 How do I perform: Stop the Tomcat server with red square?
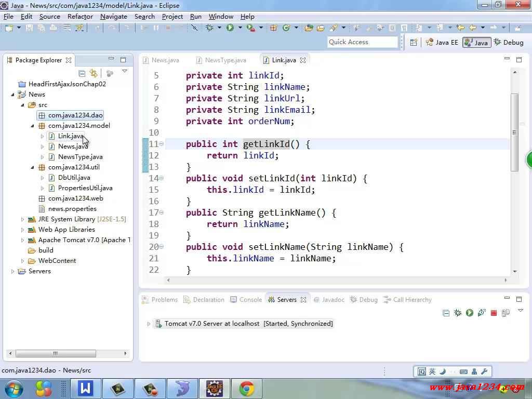pyautogui.click(x=494, y=313)
